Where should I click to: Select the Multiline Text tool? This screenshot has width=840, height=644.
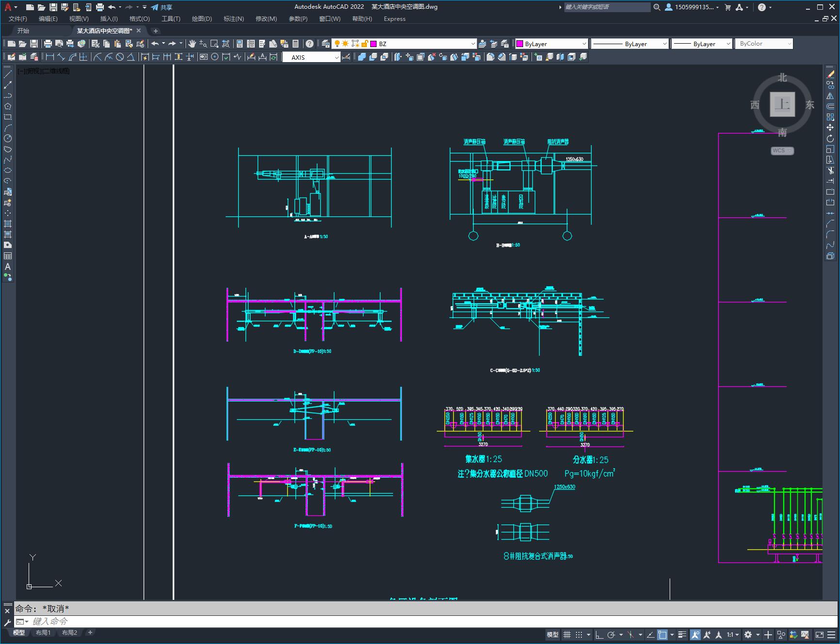[x=8, y=266]
